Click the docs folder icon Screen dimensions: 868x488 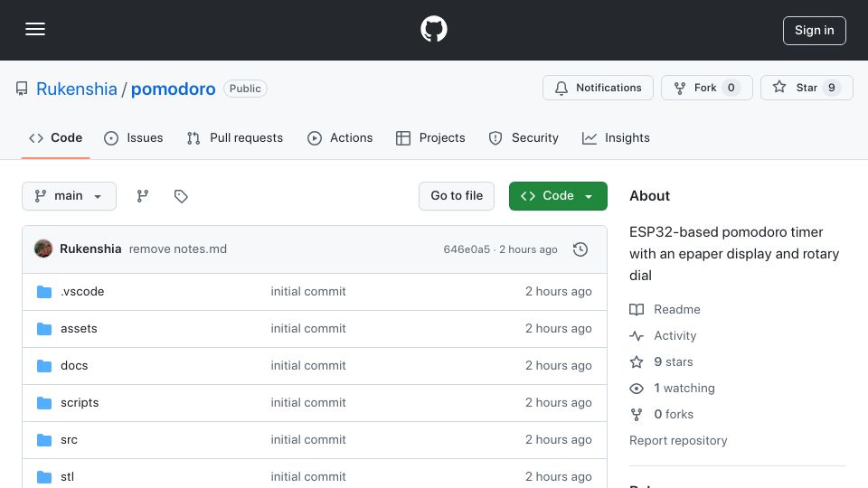44,366
